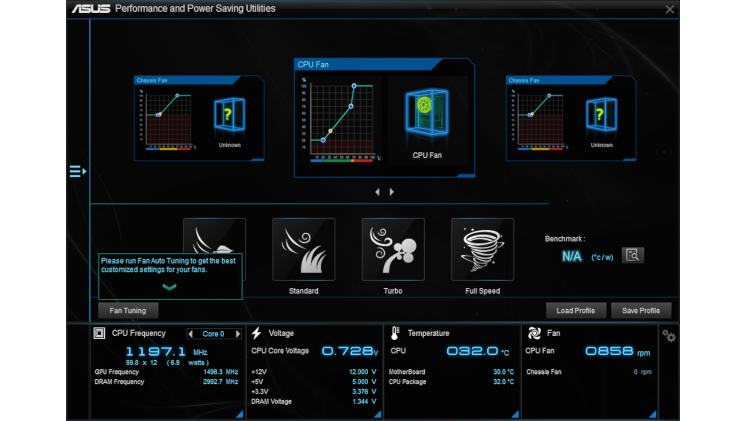Screen dimensions: 747x421
Task: Select the Full Speed tornado icon
Action: 483,250
